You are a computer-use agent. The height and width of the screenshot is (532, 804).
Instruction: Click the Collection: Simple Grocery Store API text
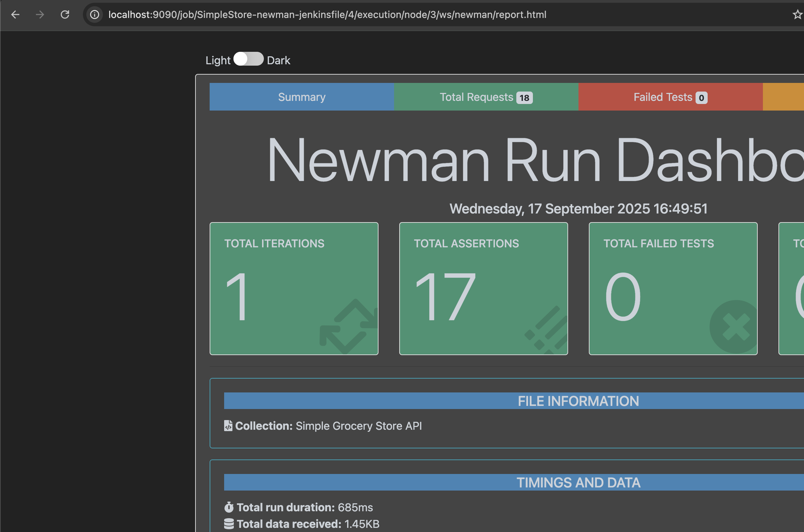click(328, 426)
